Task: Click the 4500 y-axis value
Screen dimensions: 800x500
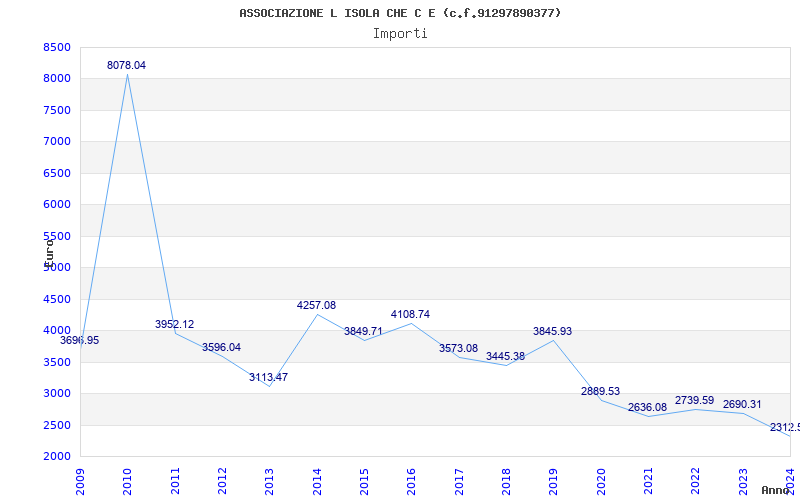Action: coord(57,299)
